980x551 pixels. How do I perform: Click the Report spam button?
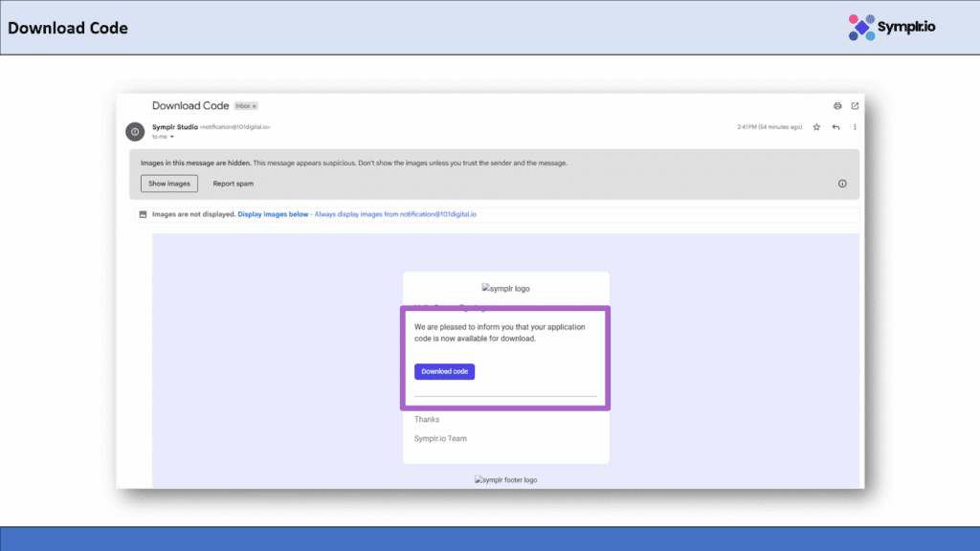click(233, 184)
